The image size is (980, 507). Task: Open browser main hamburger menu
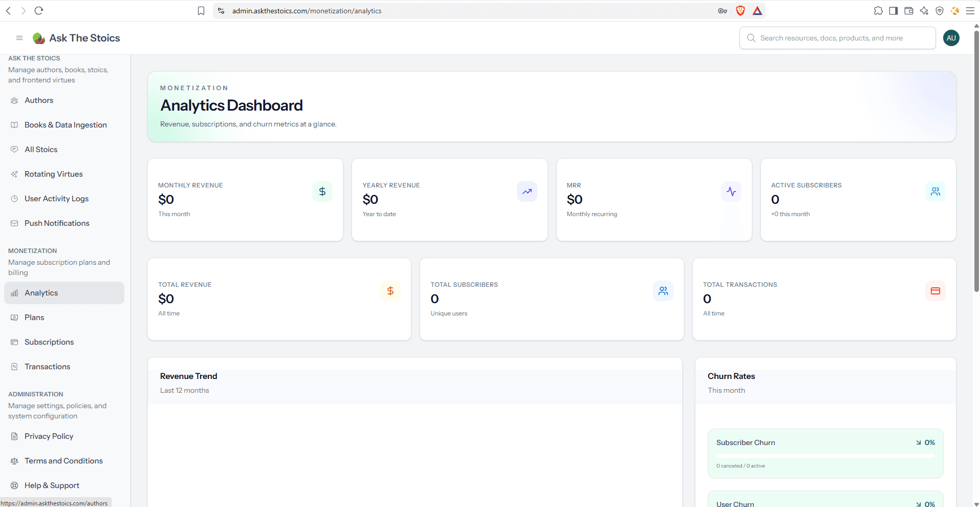970,11
